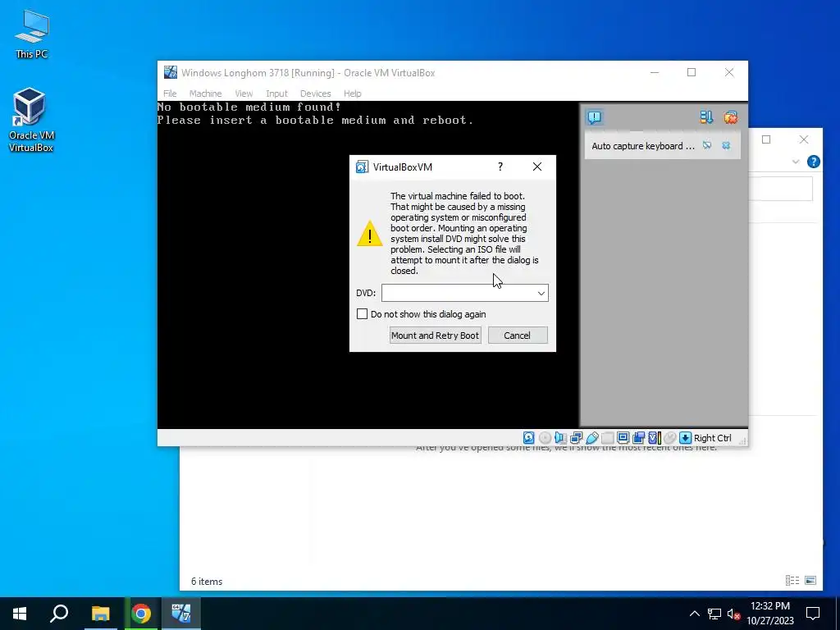Switch File Explorer to details view icon
The image size is (840, 630).
(792, 580)
